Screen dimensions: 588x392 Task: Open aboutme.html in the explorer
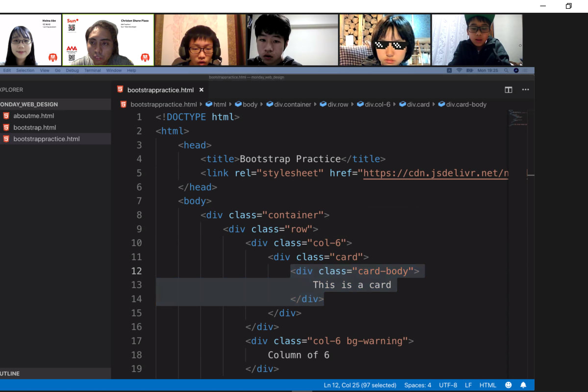(x=33, y=116)
